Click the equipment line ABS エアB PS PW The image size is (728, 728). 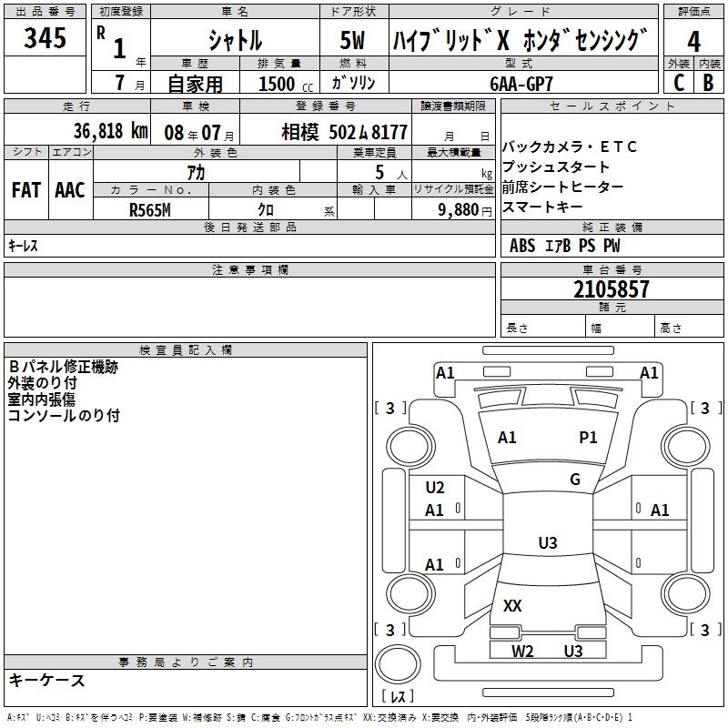564,246
